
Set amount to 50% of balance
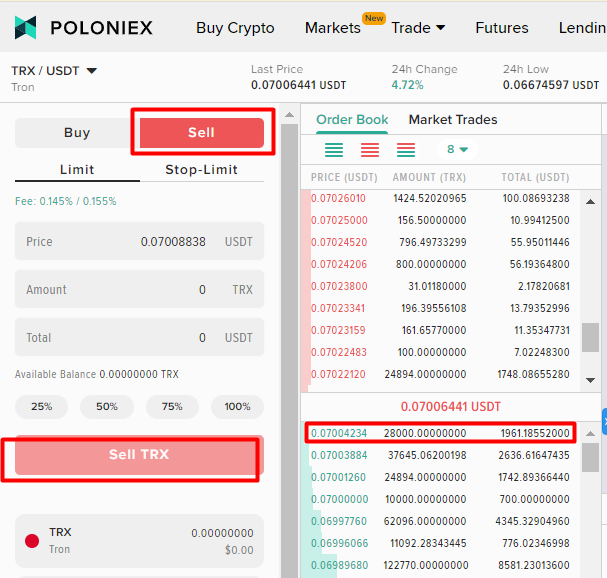[107, 406]
